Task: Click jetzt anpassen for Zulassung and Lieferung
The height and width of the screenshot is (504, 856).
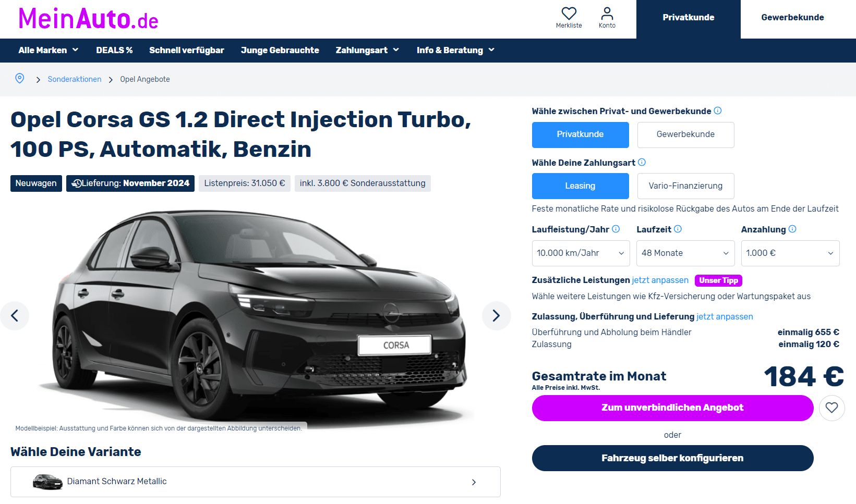Action: [725, 317]
